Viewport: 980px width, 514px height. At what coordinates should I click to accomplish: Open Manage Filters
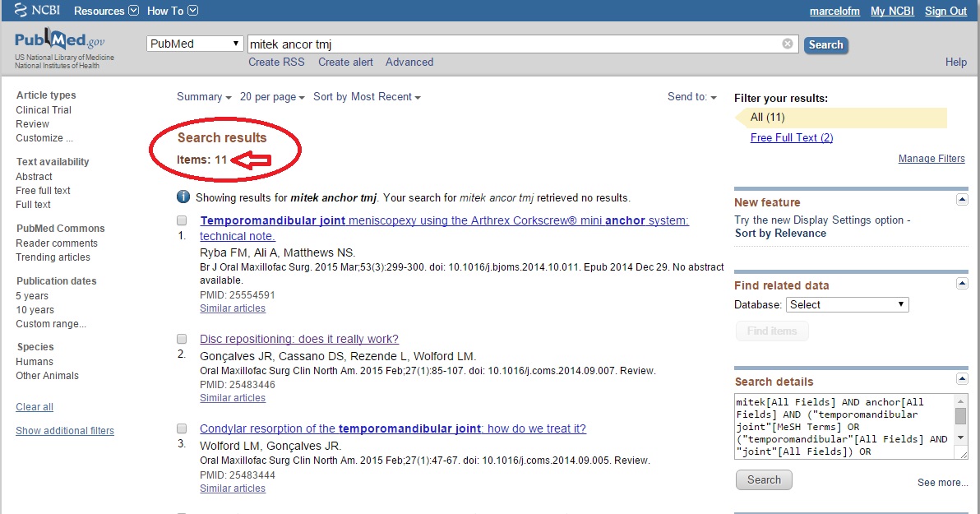tap(931, 159)
